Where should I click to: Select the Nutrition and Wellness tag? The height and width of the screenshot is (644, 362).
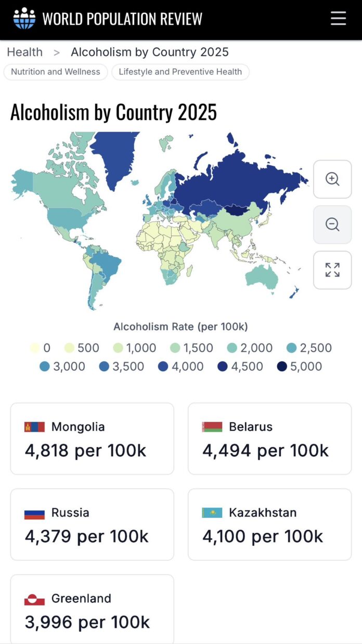click(x=56, y=72)
